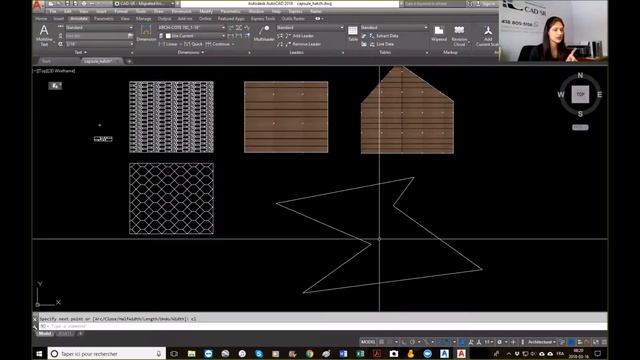This screenshot has height=360, width=640.
Task: Click the Quick dimension button
Action: [x=193, y=44]
